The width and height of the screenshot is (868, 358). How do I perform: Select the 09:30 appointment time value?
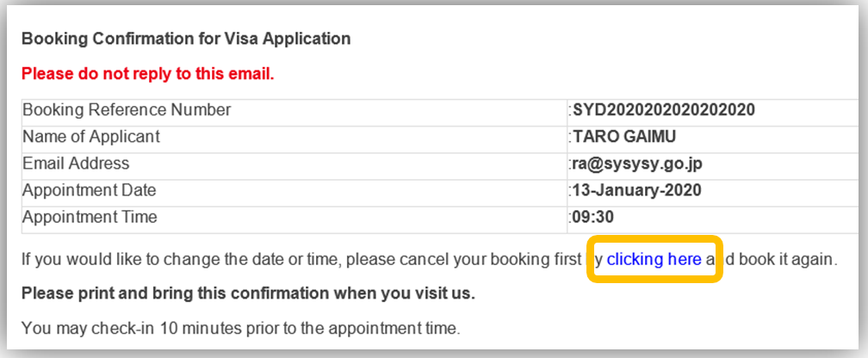point(592,217)
